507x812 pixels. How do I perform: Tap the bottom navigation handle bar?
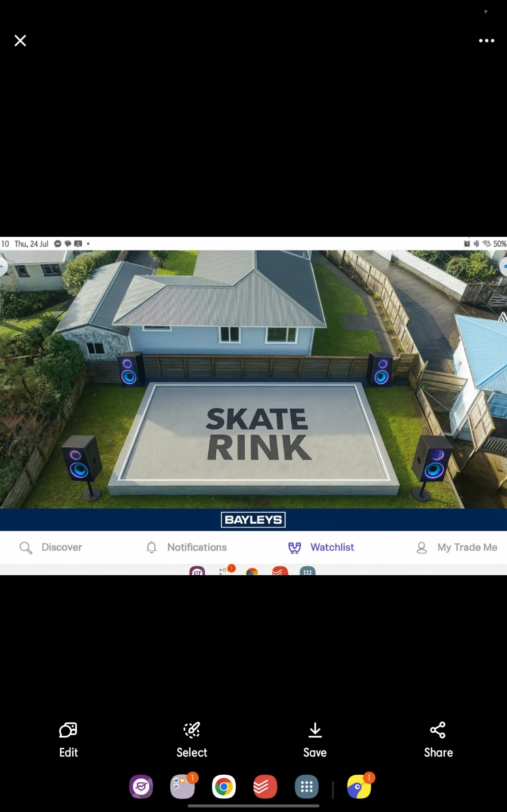253,806
